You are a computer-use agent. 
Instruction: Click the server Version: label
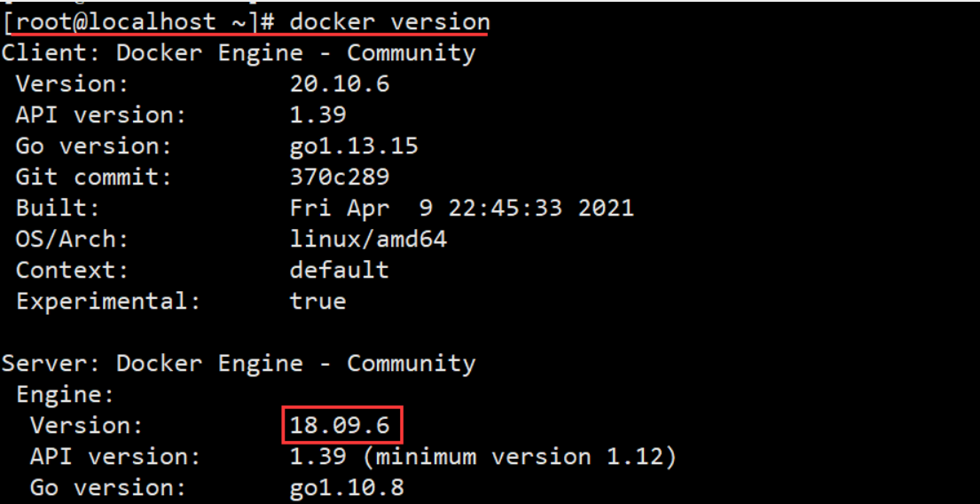pos(87,426)
